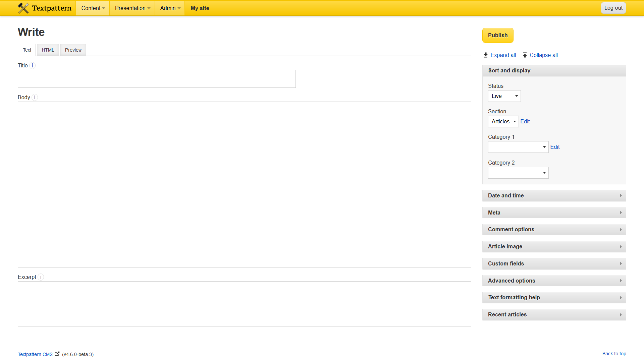Expand the Custom fields panel

(554, 263)
